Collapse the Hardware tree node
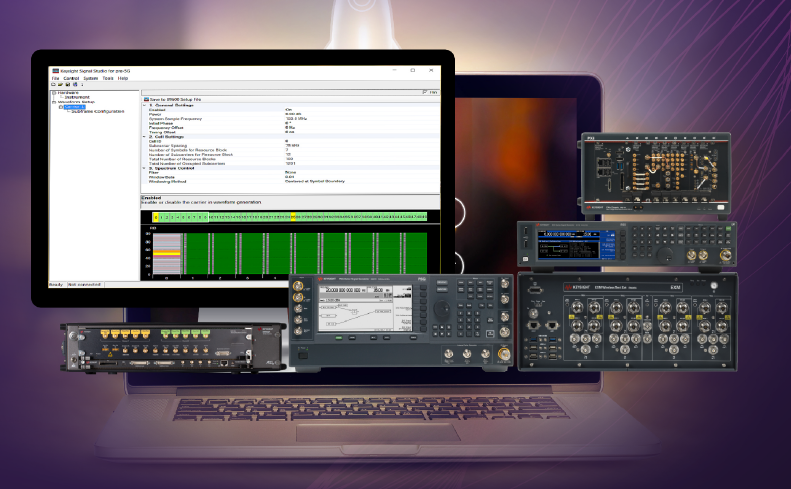Screen dimensions: 791x489 point(54,93)
